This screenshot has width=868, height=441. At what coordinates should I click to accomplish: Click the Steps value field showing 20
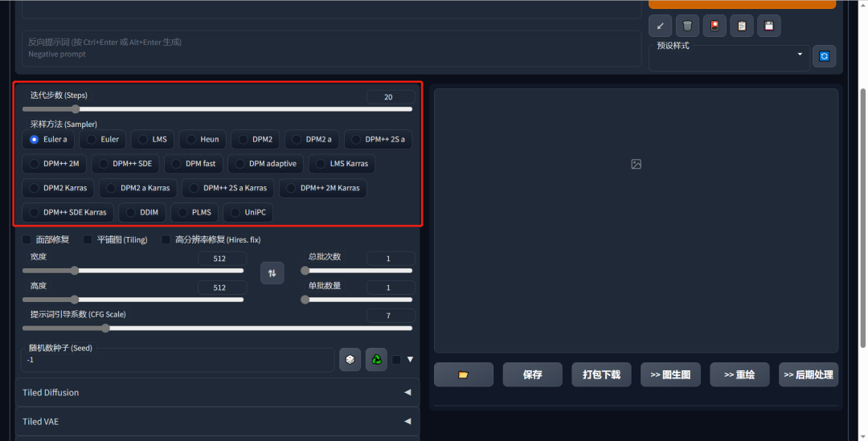[x=391, y=97]
